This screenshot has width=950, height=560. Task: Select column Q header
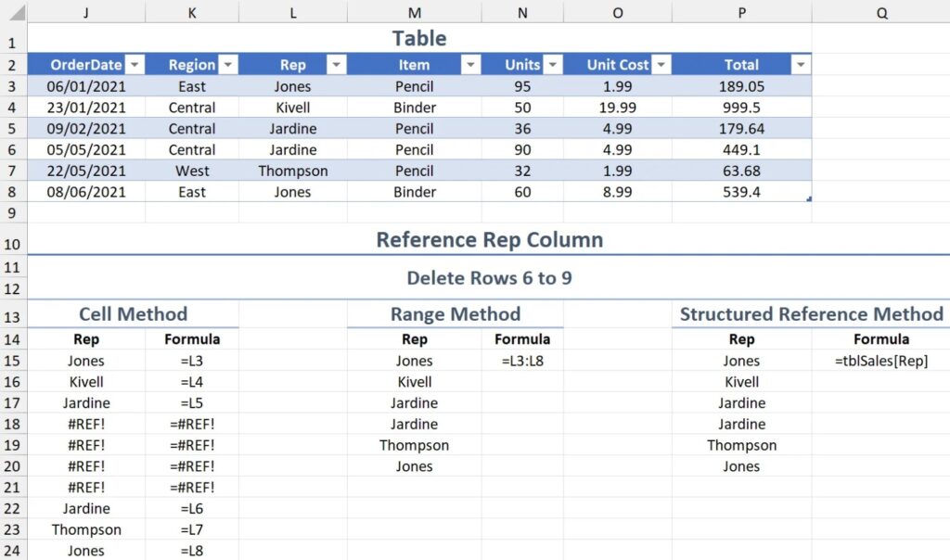coord(881,12)
